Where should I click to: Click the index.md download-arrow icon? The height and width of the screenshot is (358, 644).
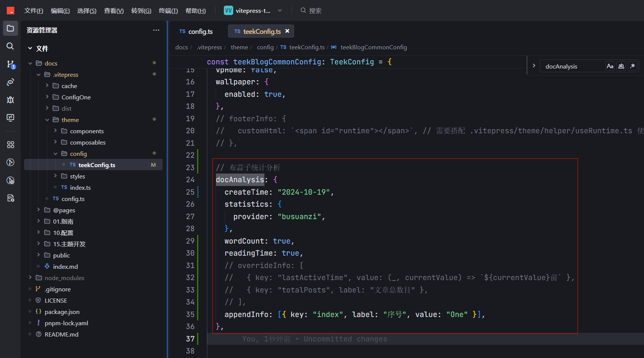[47, 267]
